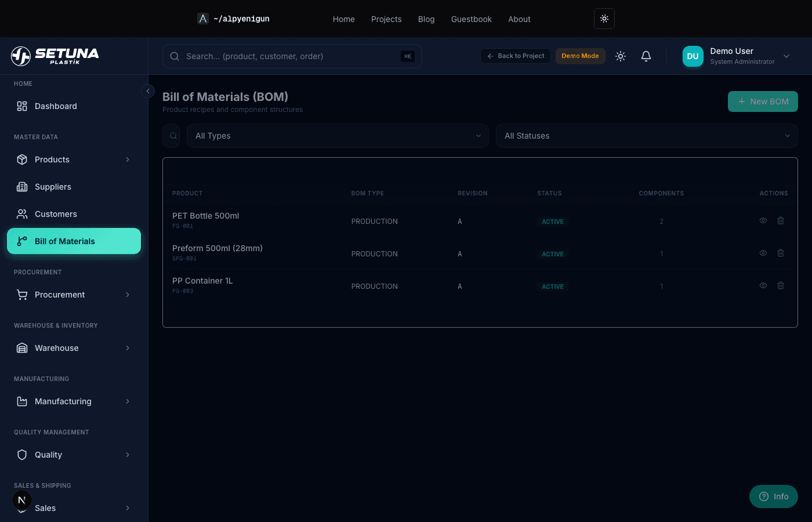
Task: Click the search products input field
Action: 292,56
